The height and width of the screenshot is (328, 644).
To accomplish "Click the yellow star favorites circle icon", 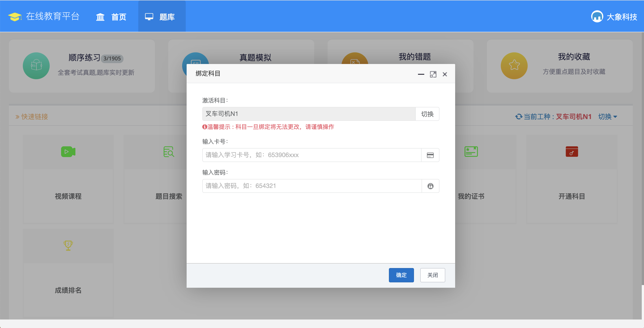I will point(514,66).
